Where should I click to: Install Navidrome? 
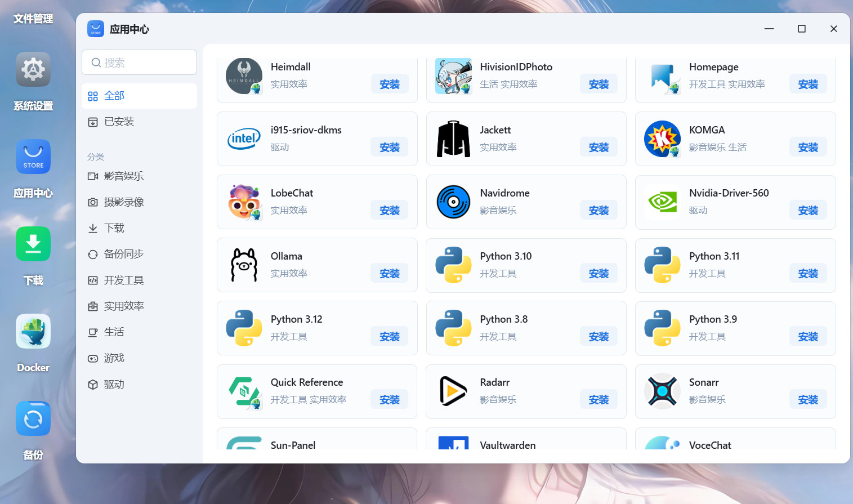(x=599, y=210)
